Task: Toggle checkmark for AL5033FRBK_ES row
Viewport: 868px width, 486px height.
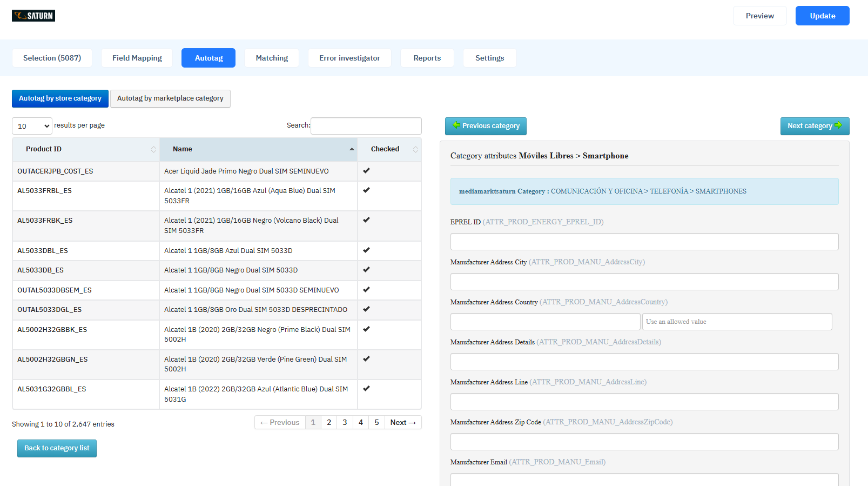Action: point(366,220)
